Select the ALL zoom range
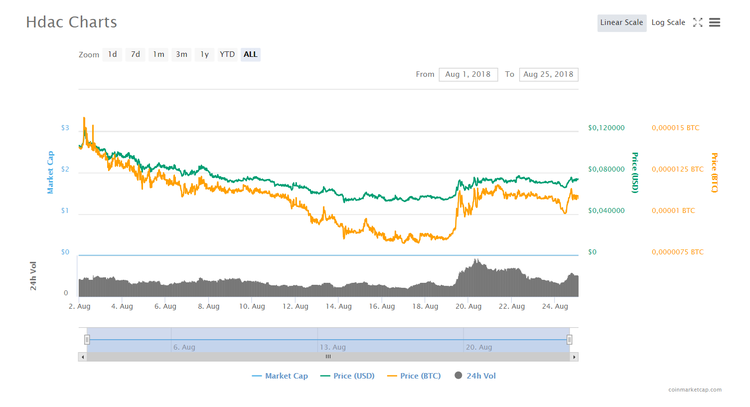Viewport: 750px width, 407px height. pyautogui.click(x=251, y=54)
